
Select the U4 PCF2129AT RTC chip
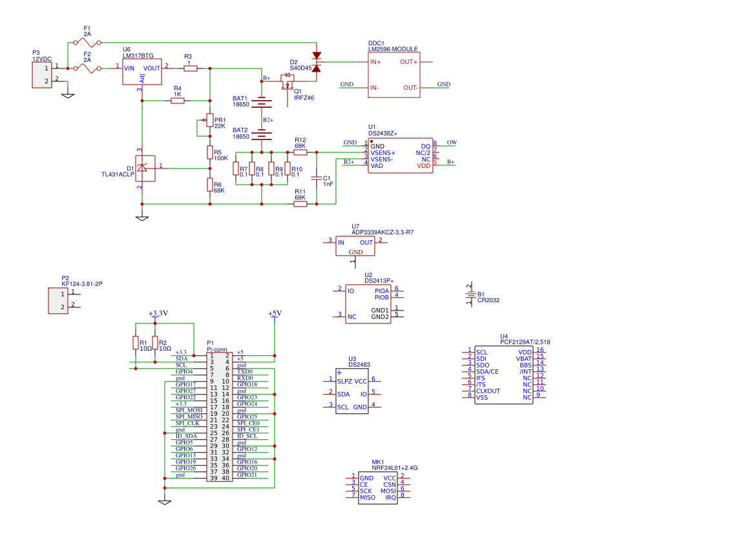(503, 375)
